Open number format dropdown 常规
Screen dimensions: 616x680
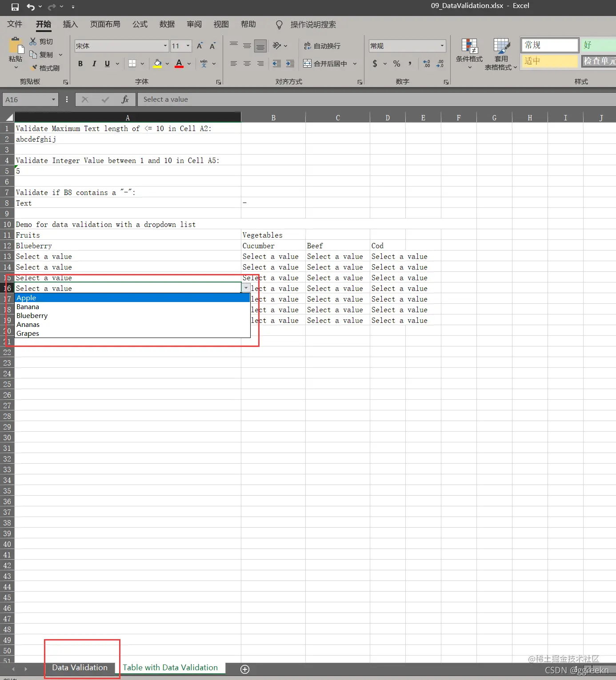442,46
